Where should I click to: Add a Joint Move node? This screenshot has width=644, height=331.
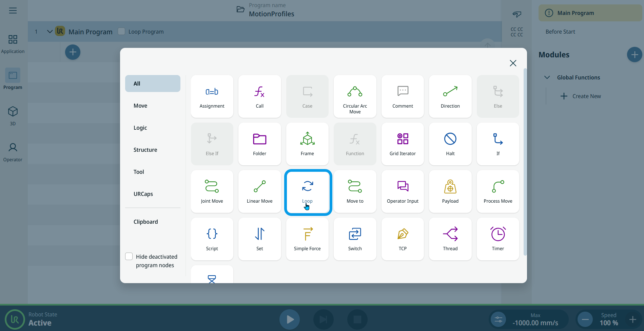point(212,192)
